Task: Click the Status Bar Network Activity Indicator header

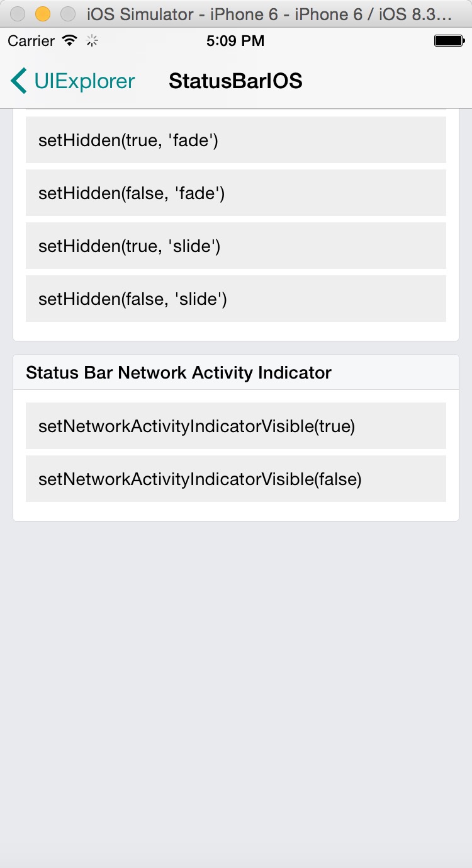Action: 179,372
